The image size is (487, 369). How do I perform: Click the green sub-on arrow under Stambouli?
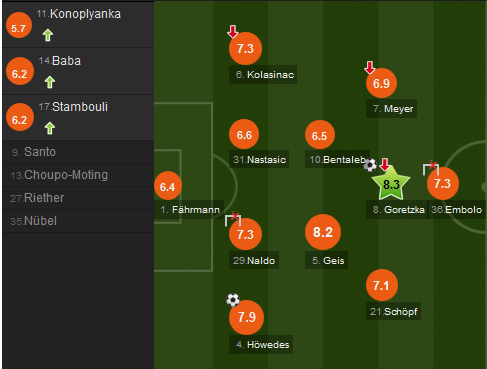click(x=50, y=128)
